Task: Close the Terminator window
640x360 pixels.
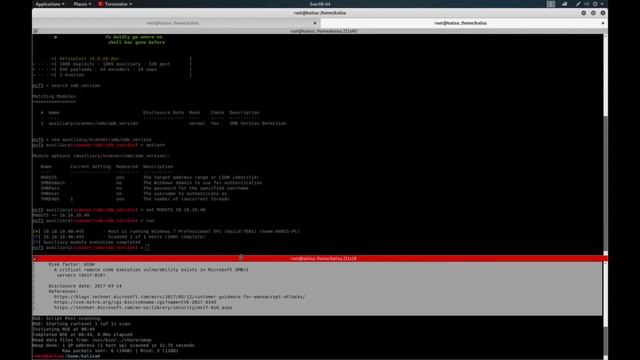Action: point(603,13)
